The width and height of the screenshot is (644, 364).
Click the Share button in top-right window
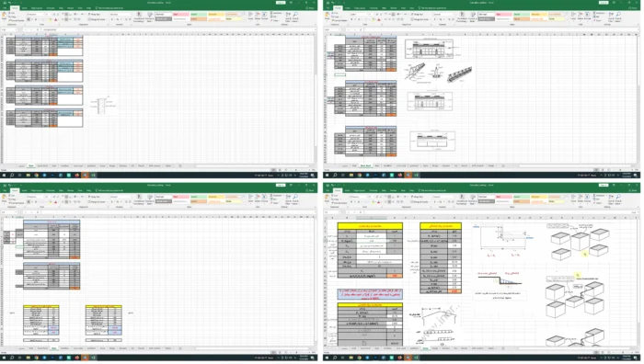tap(634, 7)
